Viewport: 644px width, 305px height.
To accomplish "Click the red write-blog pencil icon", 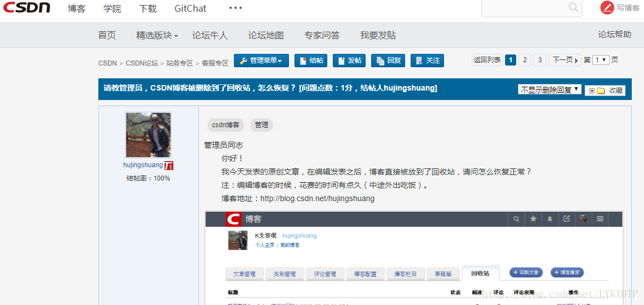I will click(x=607, y=8).
